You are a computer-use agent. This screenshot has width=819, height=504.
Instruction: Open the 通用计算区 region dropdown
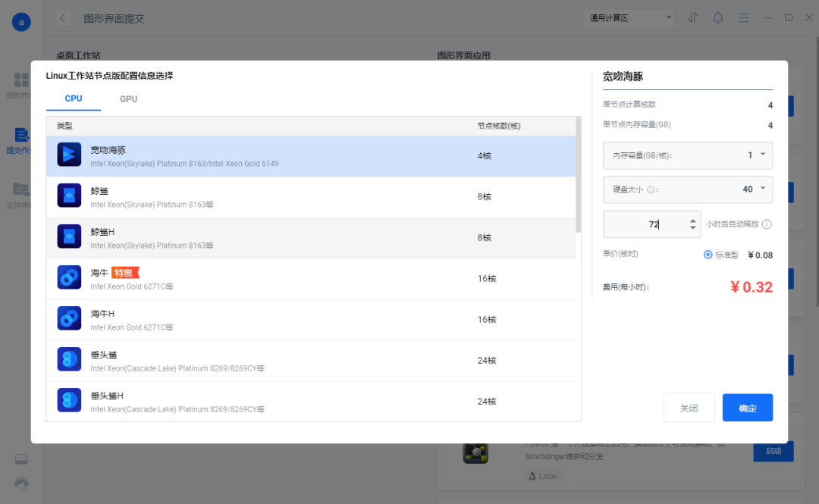pyautogui.click(x=629, y=18)
